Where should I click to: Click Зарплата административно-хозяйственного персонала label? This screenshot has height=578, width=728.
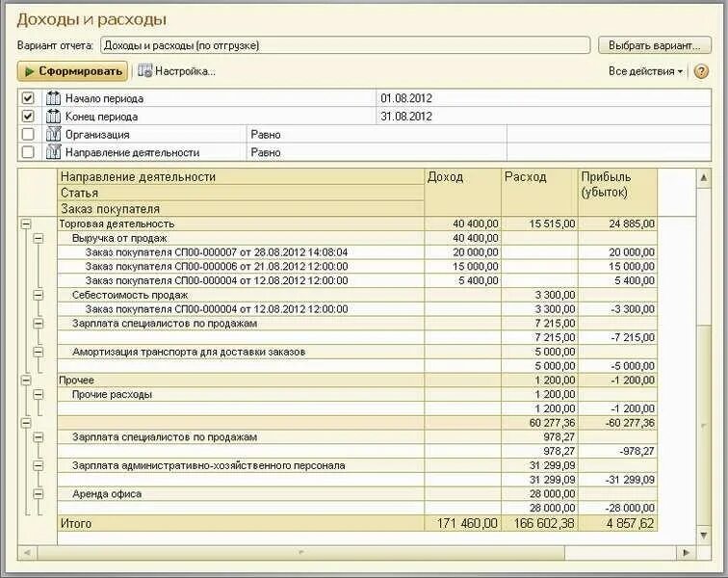point(208,465)
